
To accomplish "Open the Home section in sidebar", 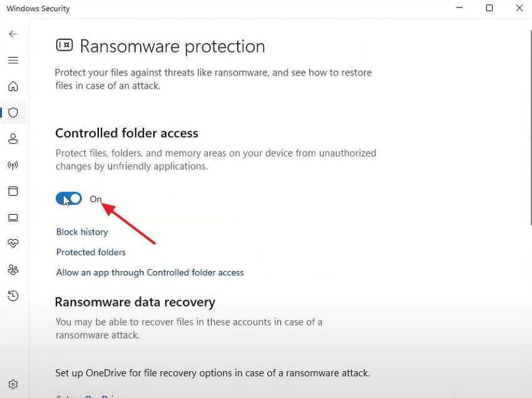I will 13,86.
